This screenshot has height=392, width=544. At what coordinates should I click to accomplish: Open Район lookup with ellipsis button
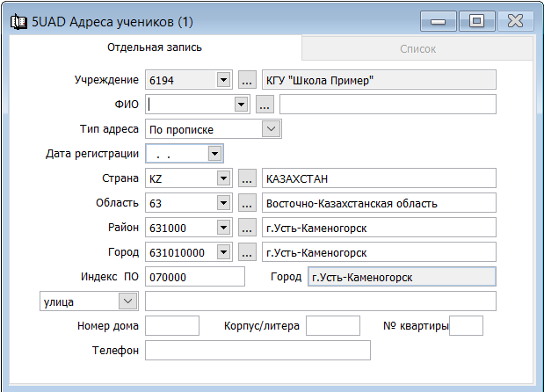[247, 228]
